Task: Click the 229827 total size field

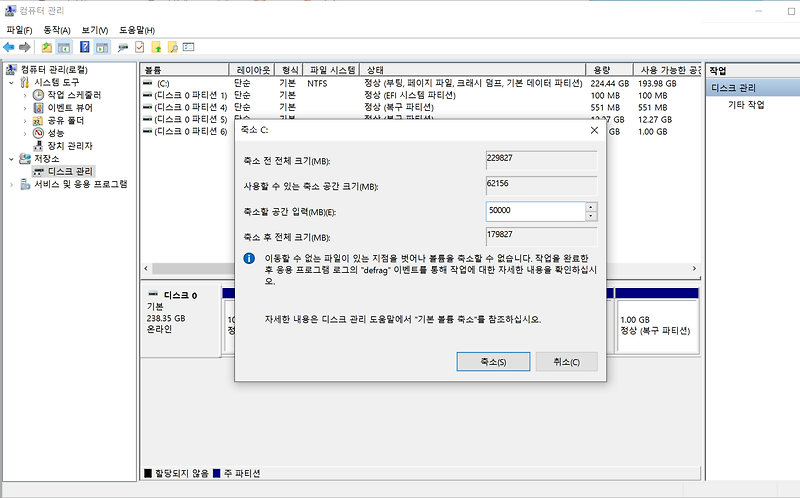Action: click(541, 160)
